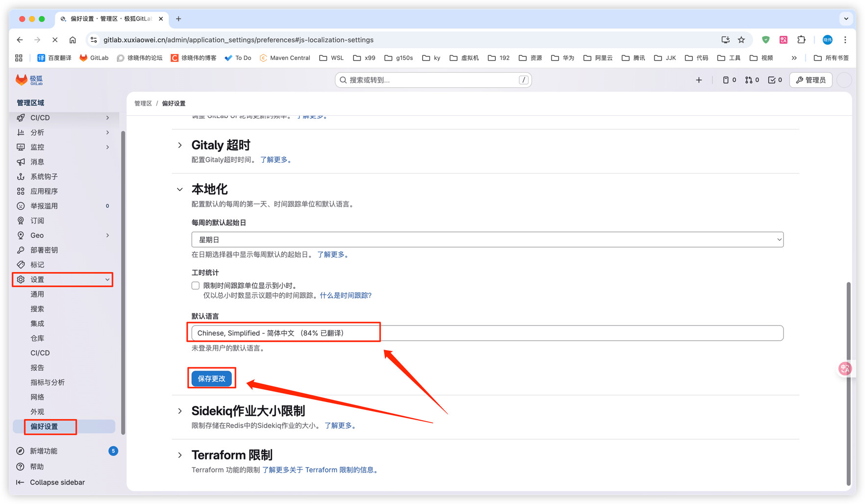
Task: Click the plus create-new icon in header
Action: coord(699,80)
